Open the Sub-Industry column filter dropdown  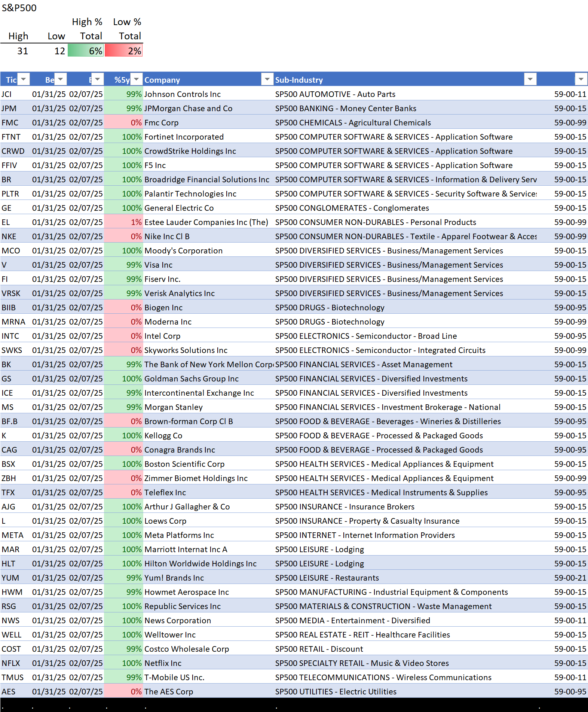[530, 79]
